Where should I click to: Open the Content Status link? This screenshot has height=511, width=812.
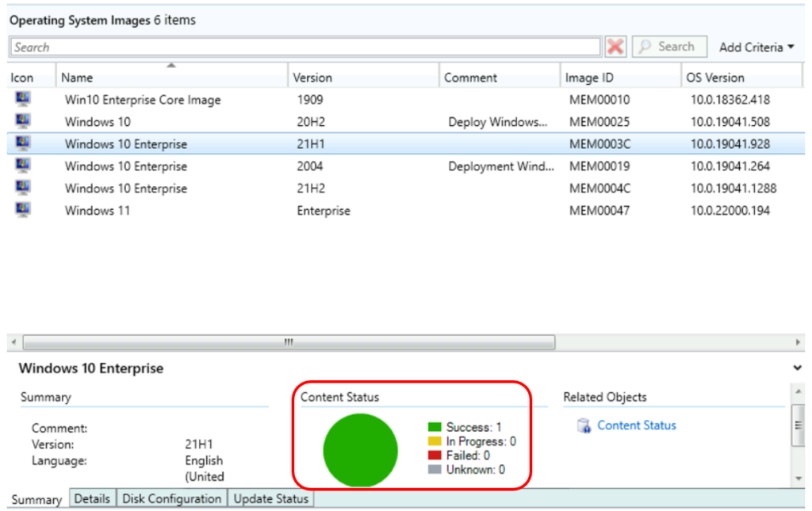637,425
